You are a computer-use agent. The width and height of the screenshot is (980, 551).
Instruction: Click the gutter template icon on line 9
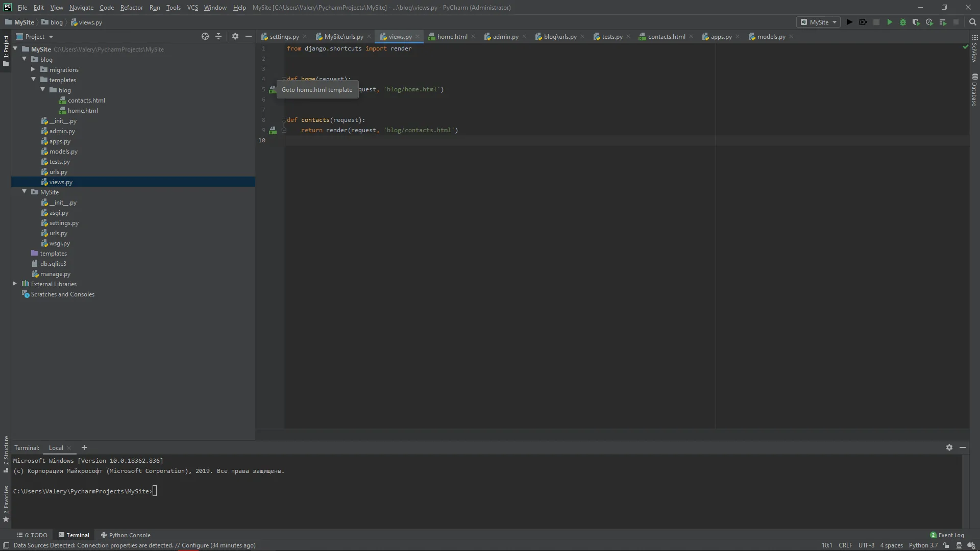pos(273,131)
